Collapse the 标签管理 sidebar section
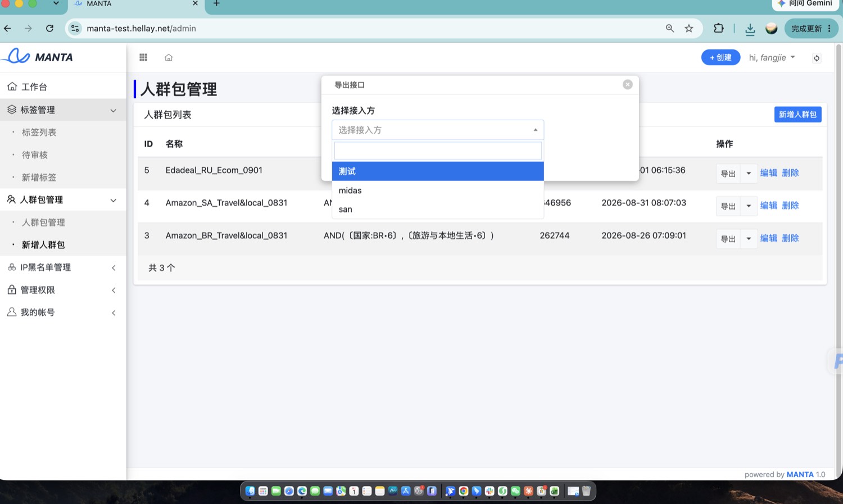The image size is (843, 504). 114,110
